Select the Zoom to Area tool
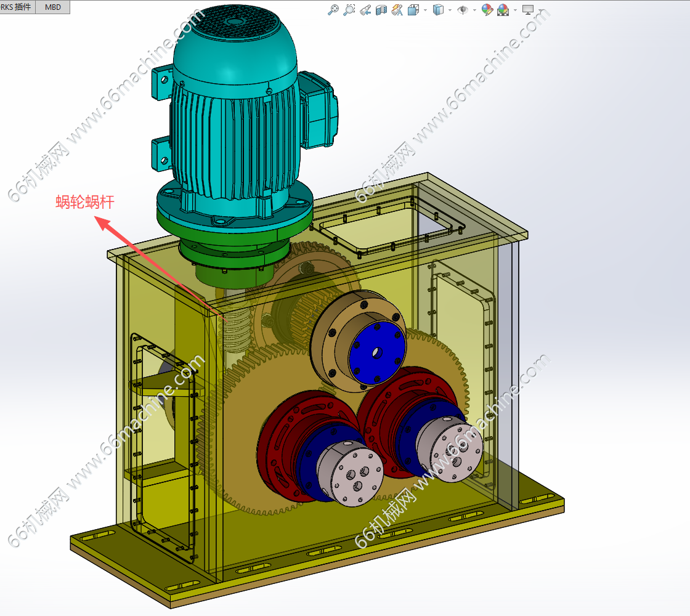The image size is (690, 616). tap(349, 10)
